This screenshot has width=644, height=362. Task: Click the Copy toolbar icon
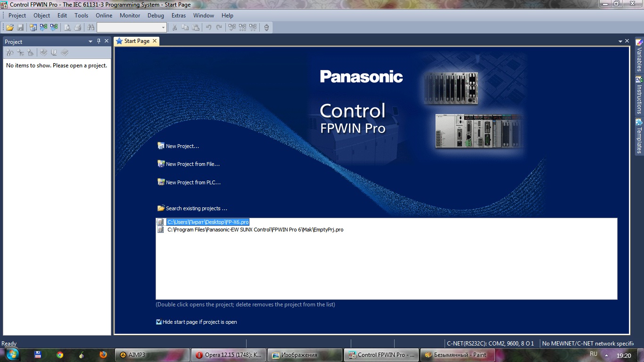pos(185,27)
